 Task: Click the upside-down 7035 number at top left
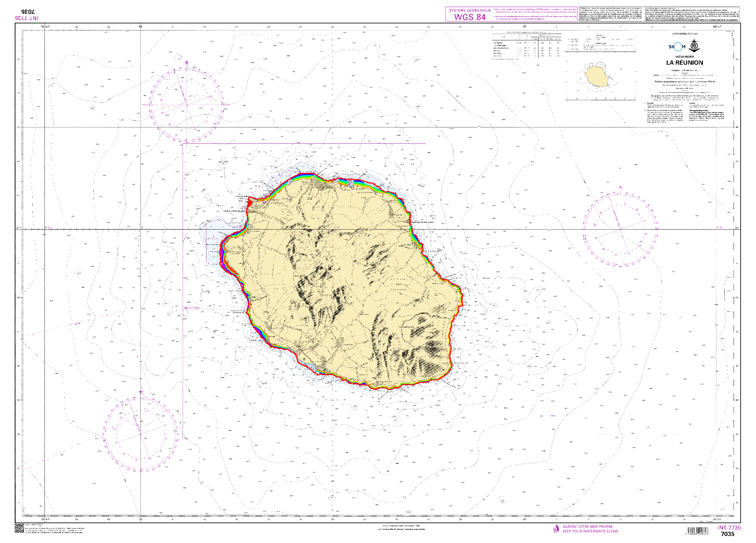28,12
